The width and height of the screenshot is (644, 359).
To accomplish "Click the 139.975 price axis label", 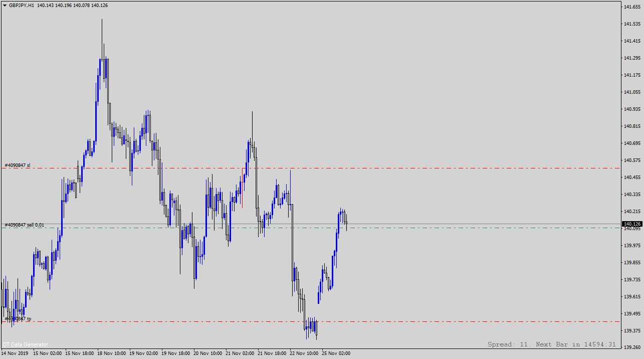I will pos(631,246).
